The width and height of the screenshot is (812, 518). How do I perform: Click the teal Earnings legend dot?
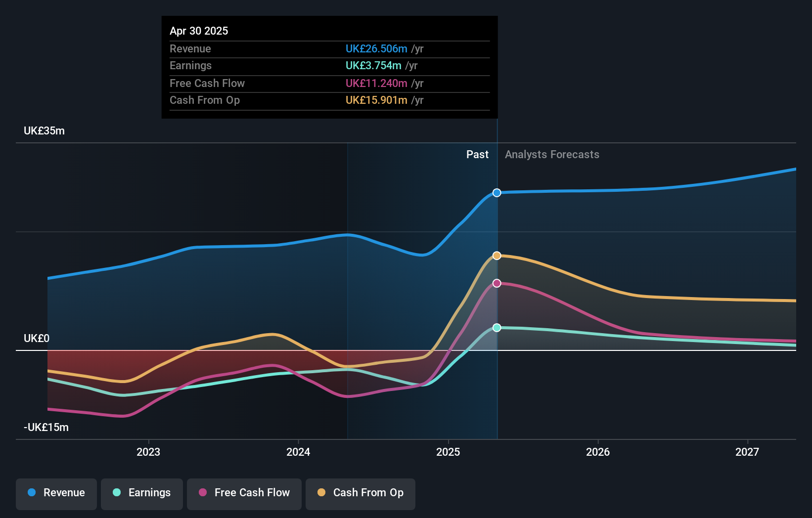117,493
